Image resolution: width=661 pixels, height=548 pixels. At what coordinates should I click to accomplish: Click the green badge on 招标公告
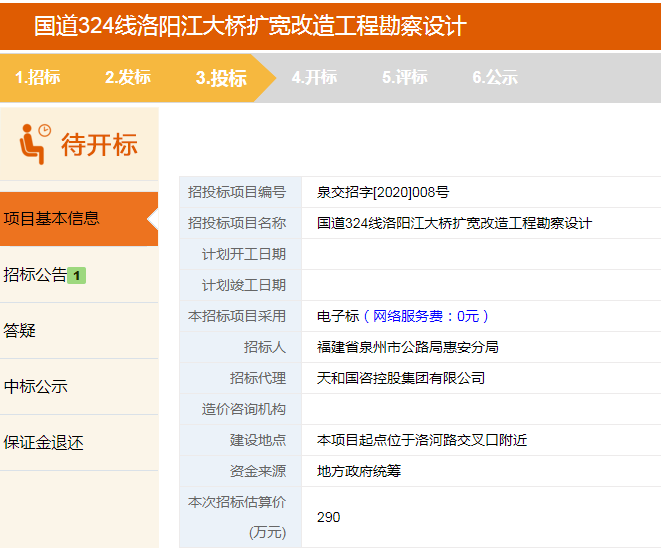pos(77,276)
